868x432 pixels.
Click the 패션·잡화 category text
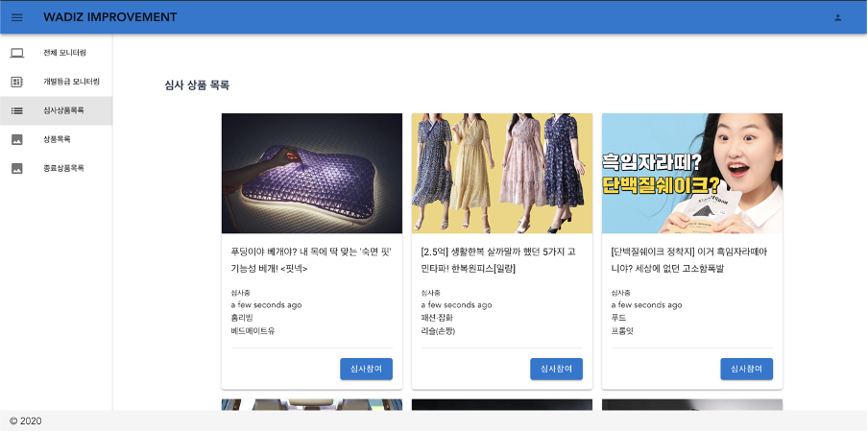[437, 318]
